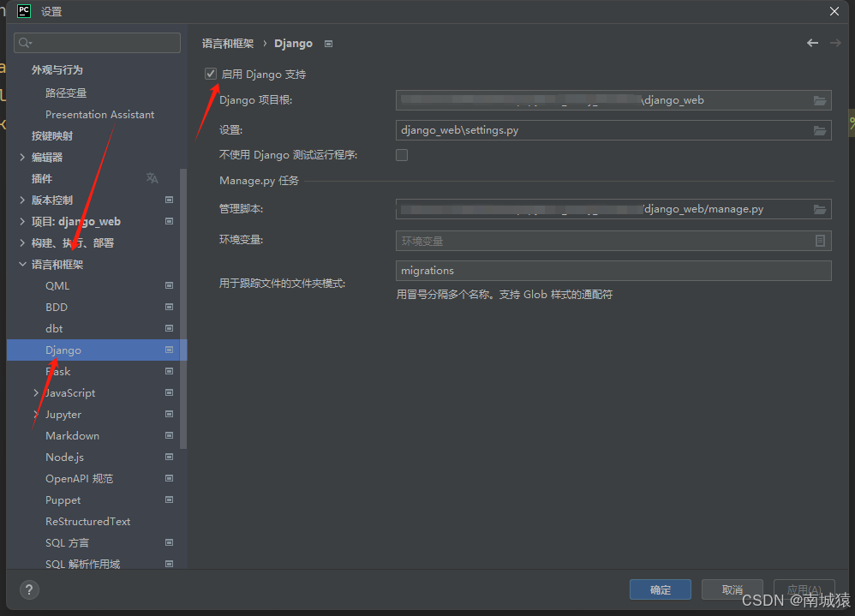Open the environment variables editor icon
The width and height of the screenshot is (855, 616).
coord(820,241)
